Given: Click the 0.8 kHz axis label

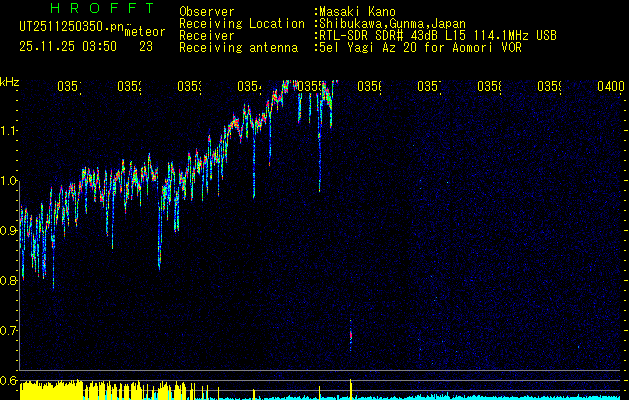Looking at the screenshot, I should click(x=8, y=280).
